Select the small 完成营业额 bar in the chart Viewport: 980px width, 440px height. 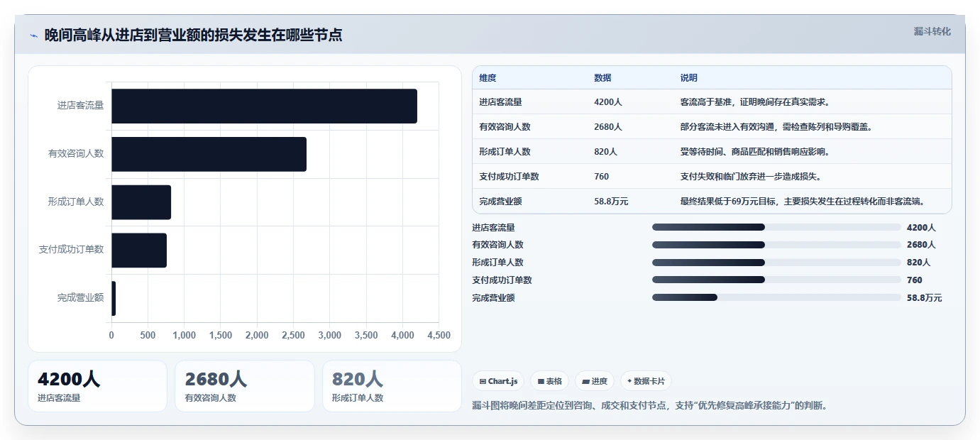pos(114,298)
